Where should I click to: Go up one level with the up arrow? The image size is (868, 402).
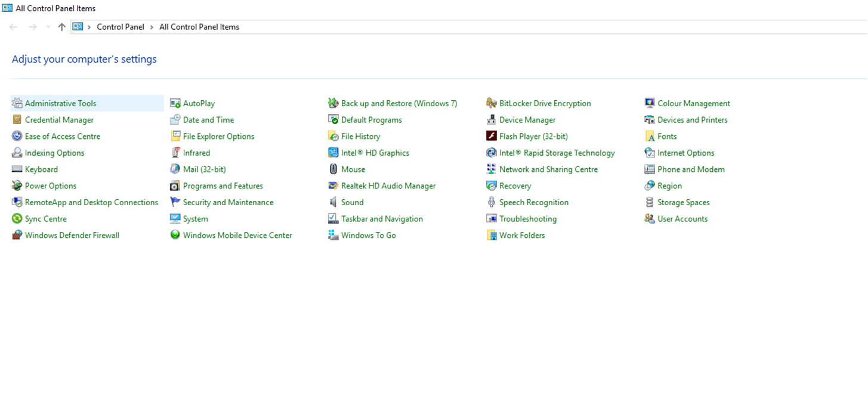click(x=61, y=27)
